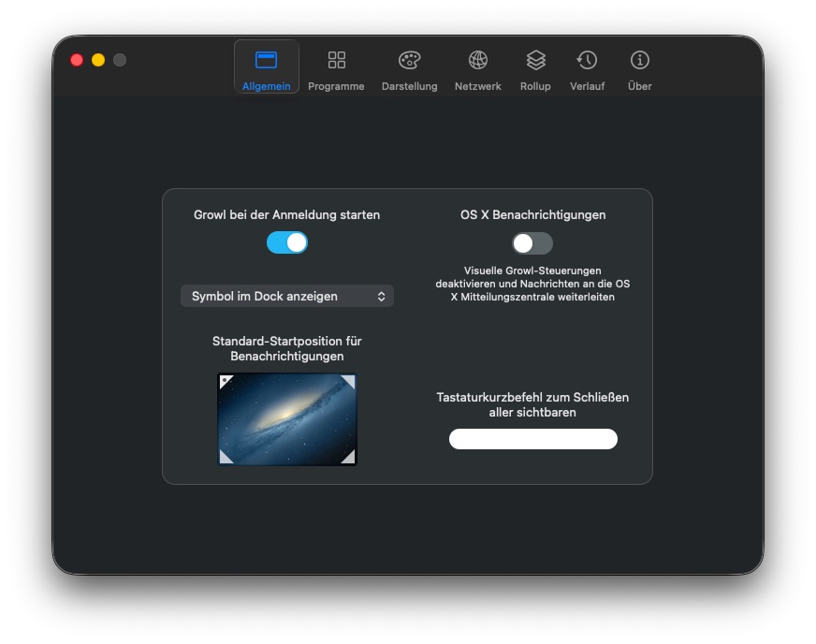Click the text 'Standard-Startposition für Benachrichtigungen'
The width and height of the screenshot is (816, 644).
pos(286,348)
